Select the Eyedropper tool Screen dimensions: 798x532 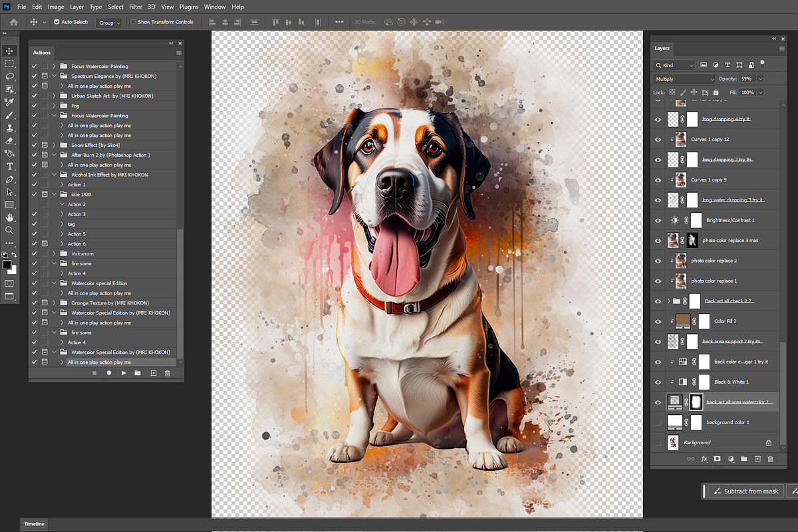pyautogui.click(x=9, y=102)
